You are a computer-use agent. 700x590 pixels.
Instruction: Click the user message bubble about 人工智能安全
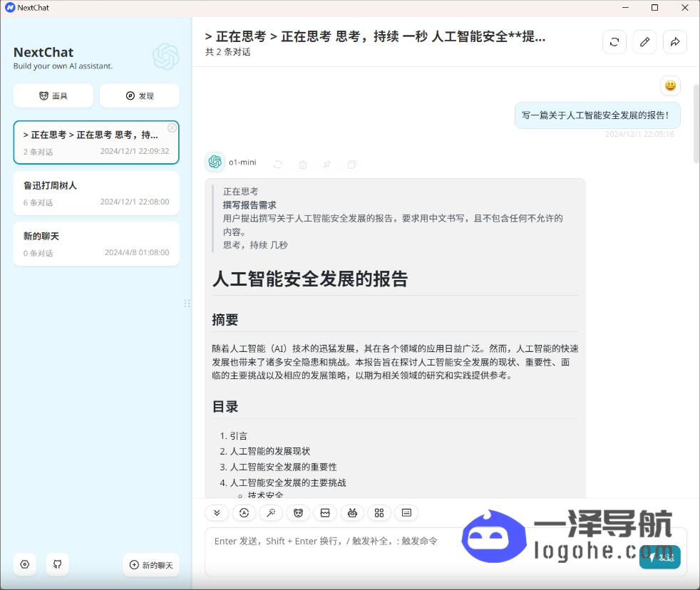click(597, 115)
